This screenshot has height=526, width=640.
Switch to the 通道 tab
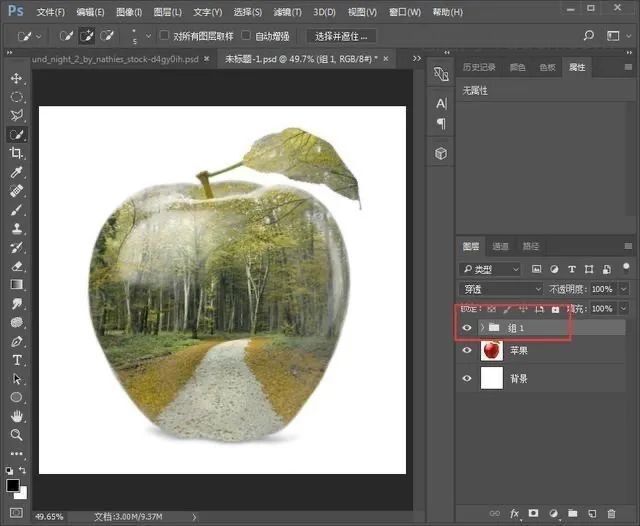501,246
